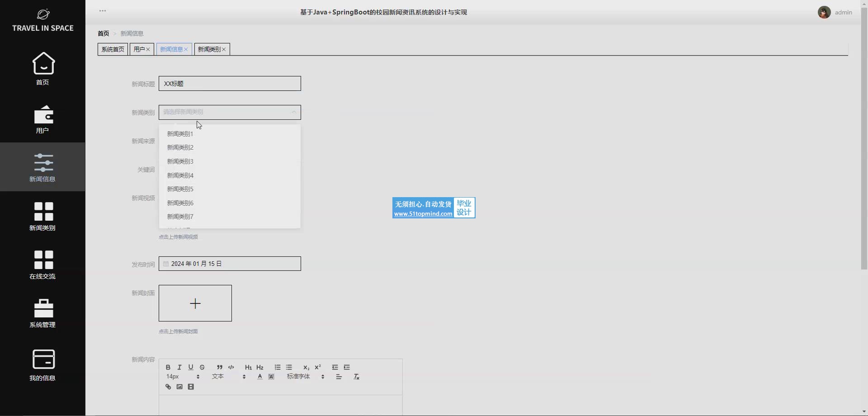This screenshot has width=868, height=416.
Task: Focus the 新闻标题 input field
Action: pyautogui.click(x=230, y=84)
